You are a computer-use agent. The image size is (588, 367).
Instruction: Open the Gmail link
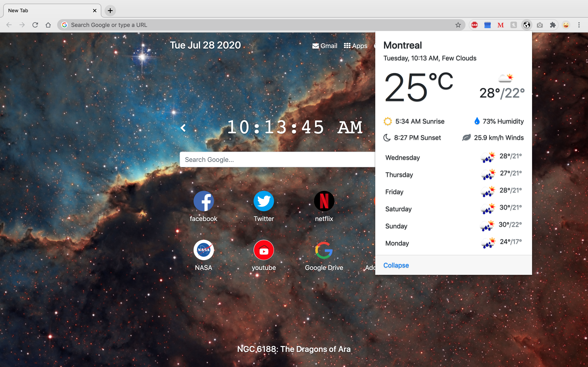click(325, 46)
